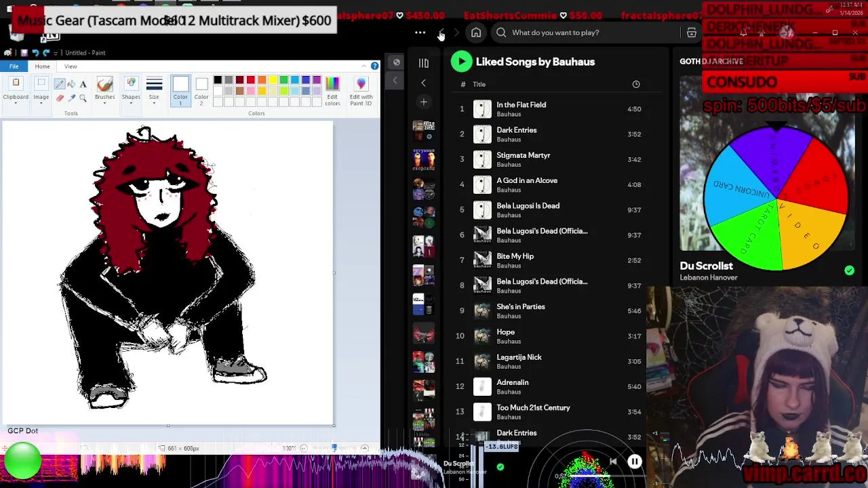
Task: Open Du Scrollst track title in sidebar
Action: click(707, 266)
